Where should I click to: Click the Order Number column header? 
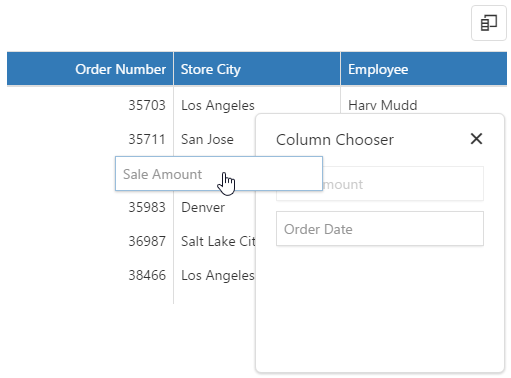90,69
